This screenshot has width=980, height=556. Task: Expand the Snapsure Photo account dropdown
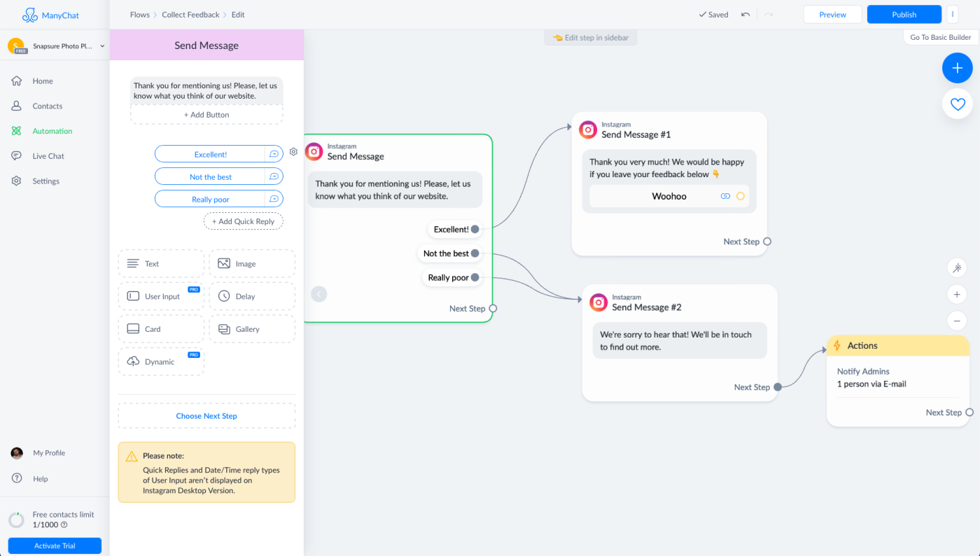pos(102,46)
